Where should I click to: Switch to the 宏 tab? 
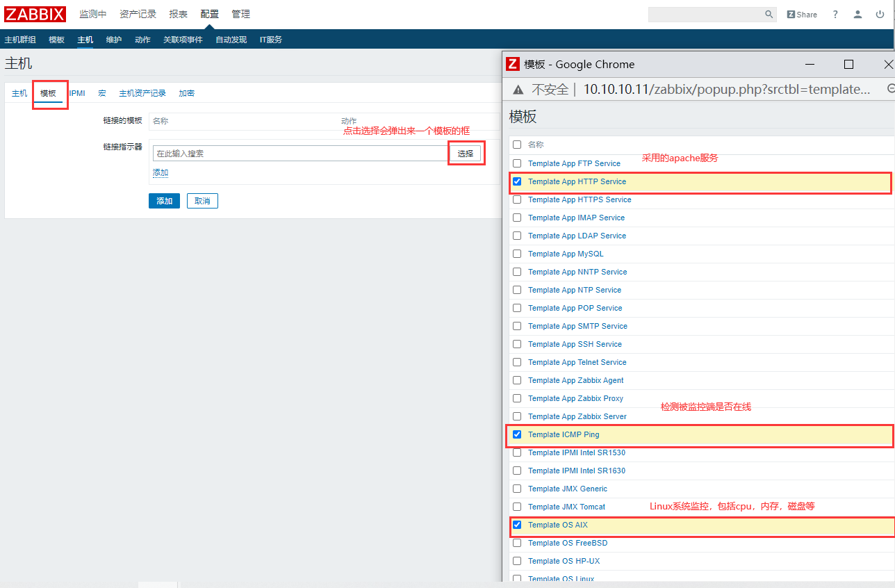(x=102, y=93)
